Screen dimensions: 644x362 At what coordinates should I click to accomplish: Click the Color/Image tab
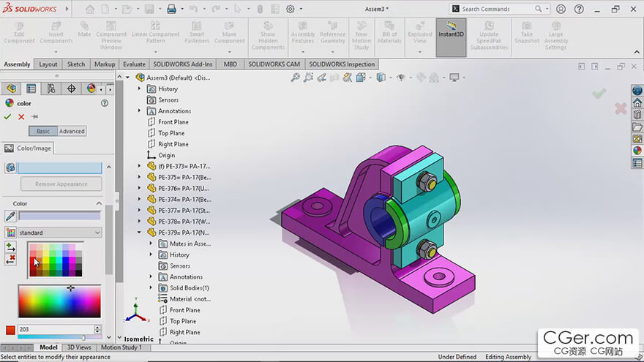point(28,148)
